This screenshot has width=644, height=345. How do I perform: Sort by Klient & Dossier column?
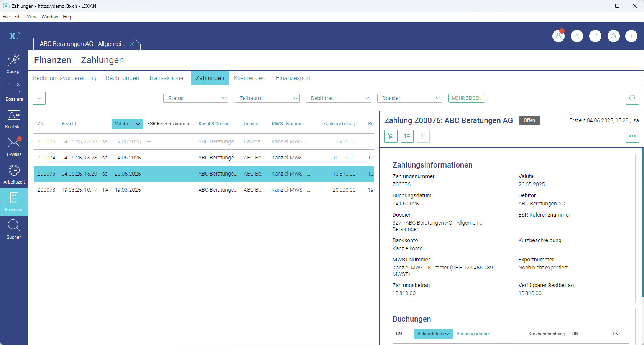point(215,124)
